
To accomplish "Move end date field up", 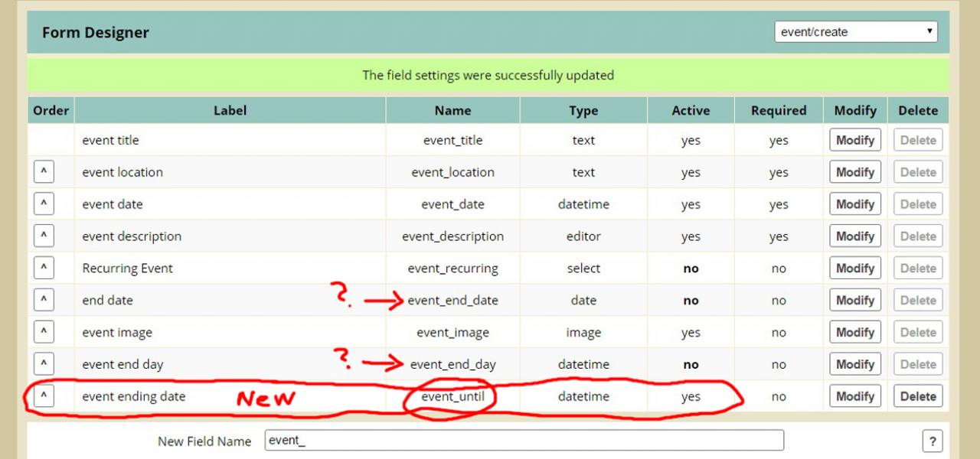I will click(x=44, y=301).
